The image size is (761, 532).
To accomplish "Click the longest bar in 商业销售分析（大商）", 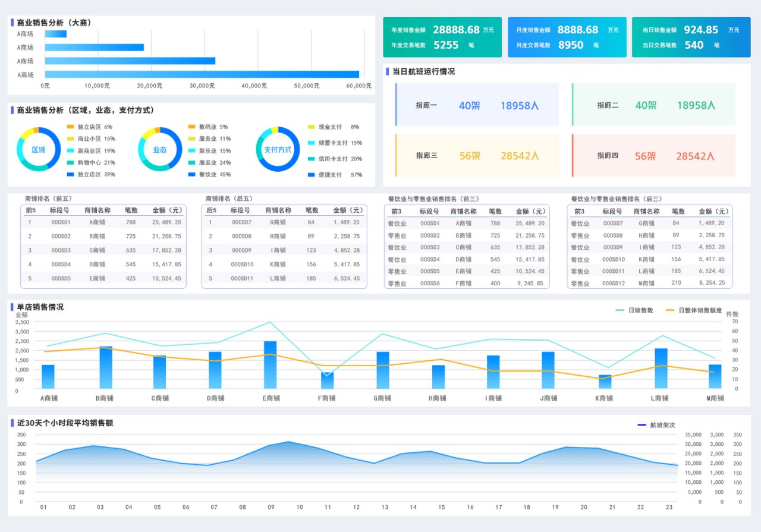I will pyautogui.click(x=202, y=74).
